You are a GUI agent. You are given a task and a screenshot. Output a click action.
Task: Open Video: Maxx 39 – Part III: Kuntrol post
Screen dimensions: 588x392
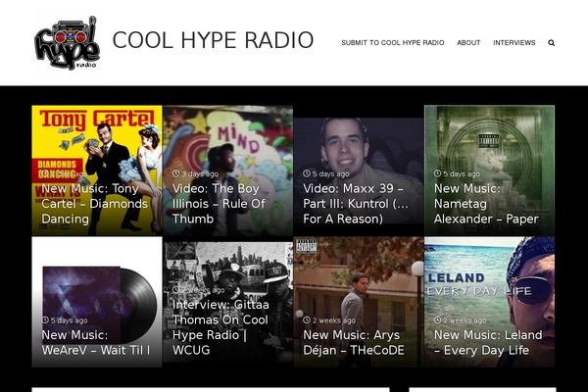(x=356, y=204)
